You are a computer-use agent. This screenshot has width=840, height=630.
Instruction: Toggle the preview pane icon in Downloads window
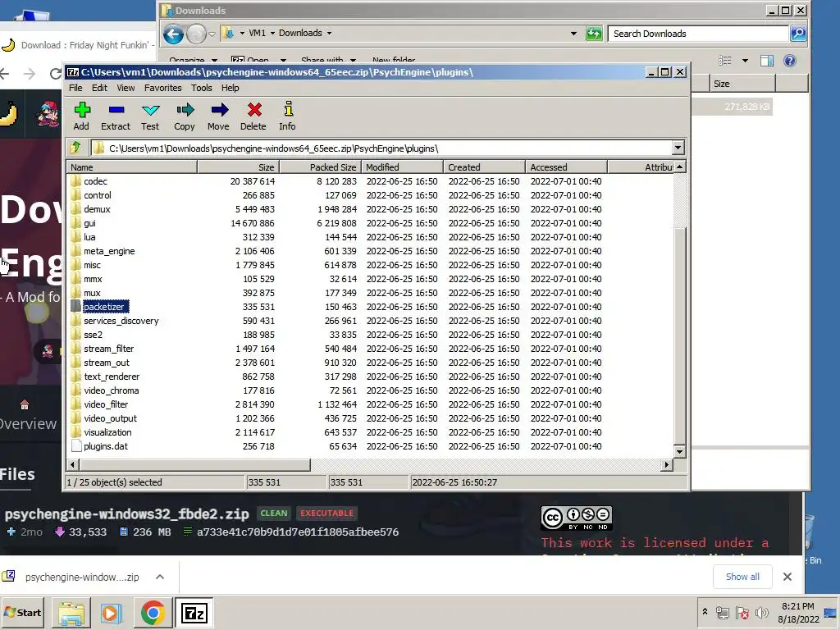point(767,61)
